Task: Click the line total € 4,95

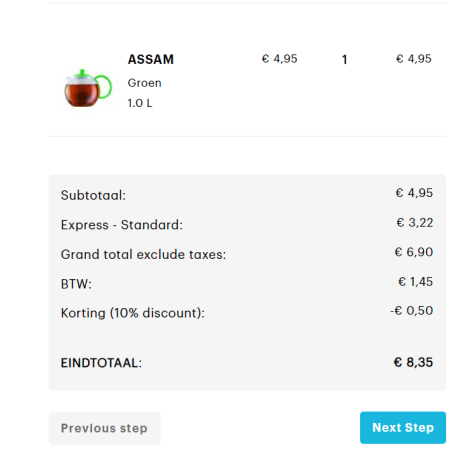Action: pyautogui.click(x=414, y=59)
